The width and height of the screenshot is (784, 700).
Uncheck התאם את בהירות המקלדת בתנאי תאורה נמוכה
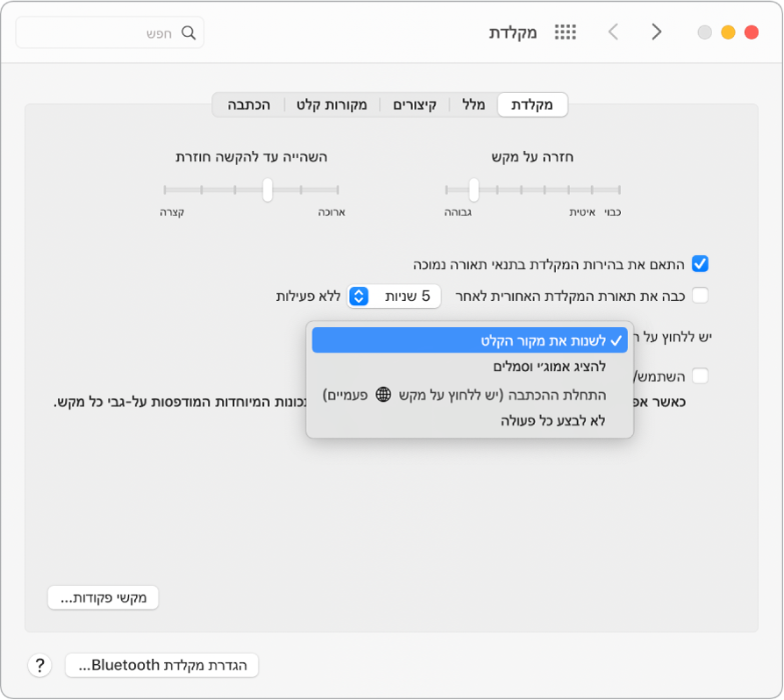click(700, 263)
